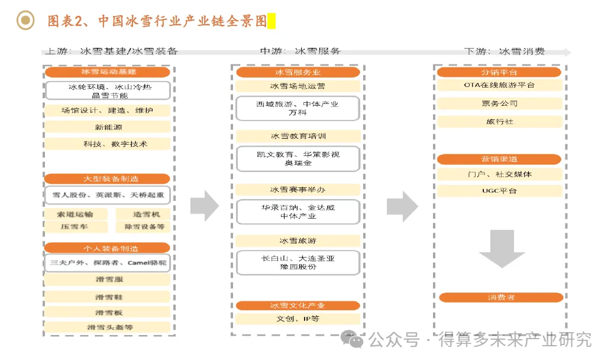
Task: Select the UGC平台 box
Action: tap(499, 191)
